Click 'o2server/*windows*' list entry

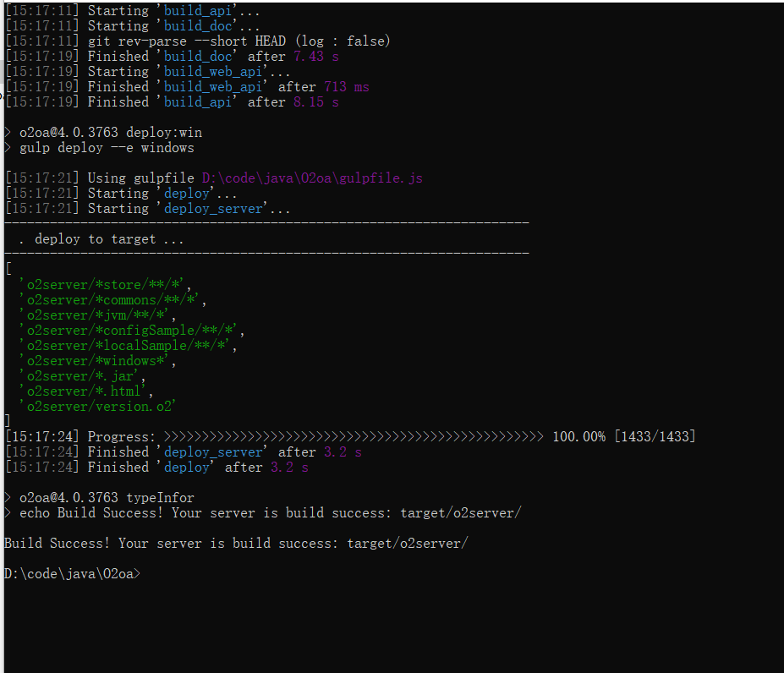(x=97, y=361)
